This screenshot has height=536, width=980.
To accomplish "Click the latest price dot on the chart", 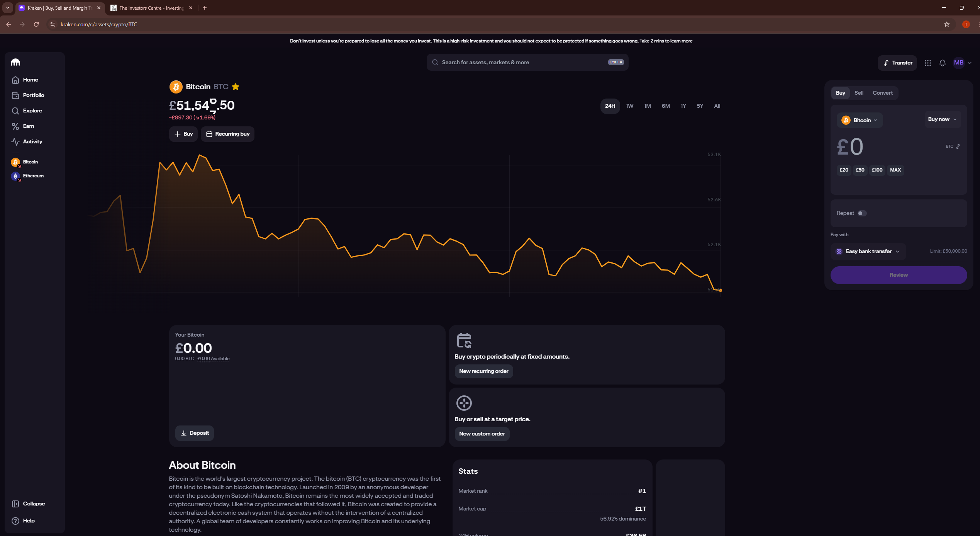I will (x=721, y=291).
